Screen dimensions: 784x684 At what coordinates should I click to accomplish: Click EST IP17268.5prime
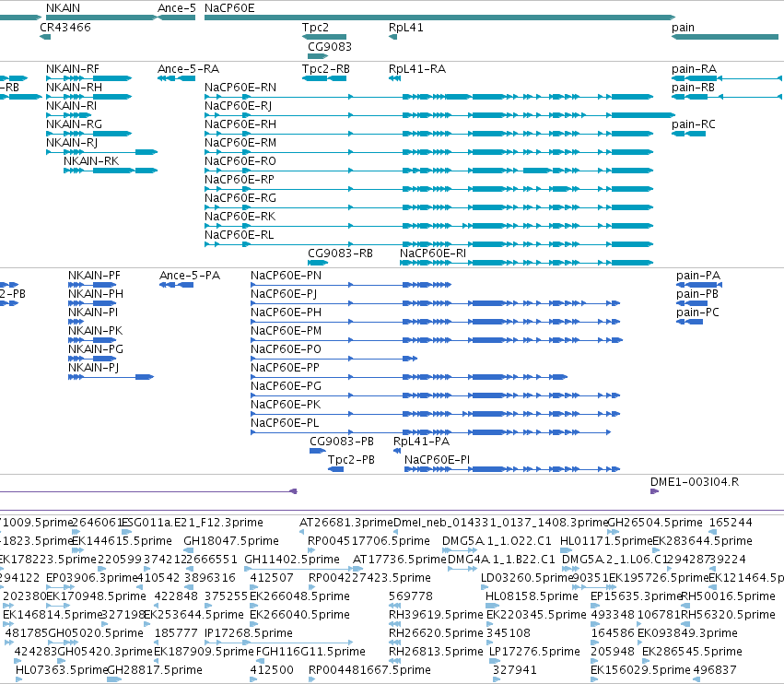(249, 633)
